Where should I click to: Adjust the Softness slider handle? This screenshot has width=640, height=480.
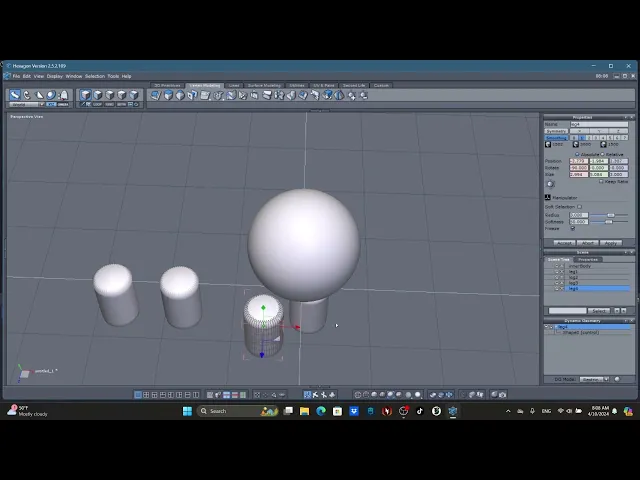click(609, 222)
